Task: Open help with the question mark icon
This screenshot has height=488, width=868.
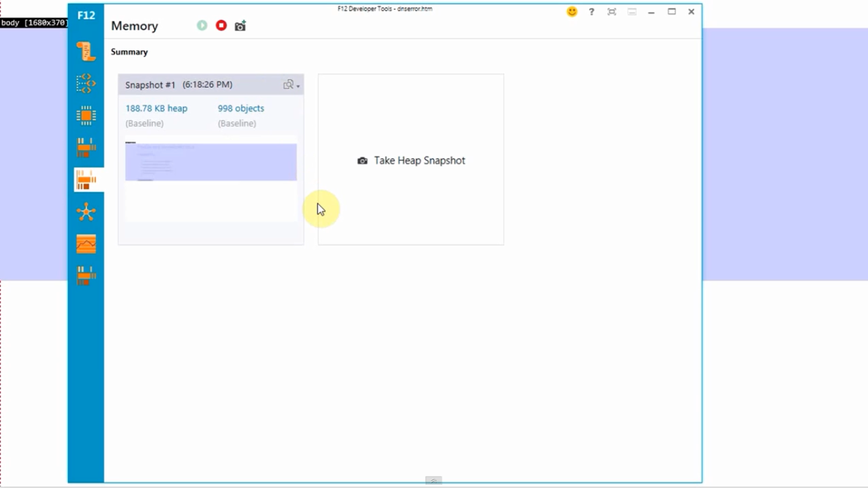Action: (x=592, y=11)
